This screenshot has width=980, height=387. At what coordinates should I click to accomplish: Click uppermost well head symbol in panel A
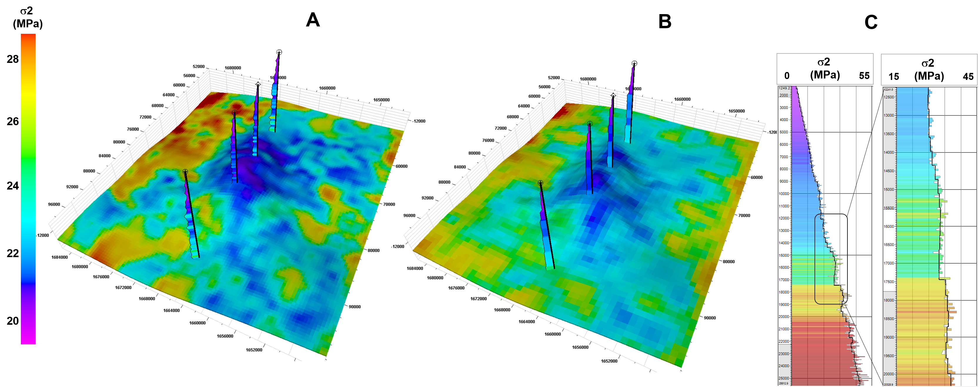279,52
